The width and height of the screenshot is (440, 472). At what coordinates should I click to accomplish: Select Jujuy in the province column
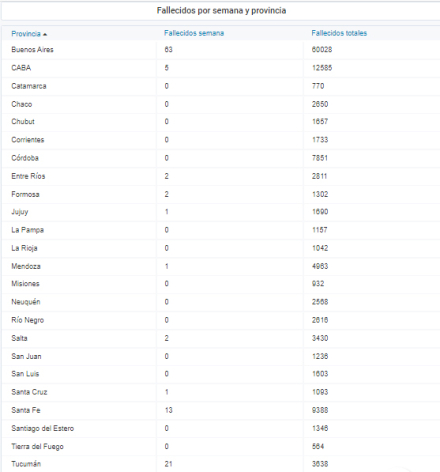tap(20, 212)
